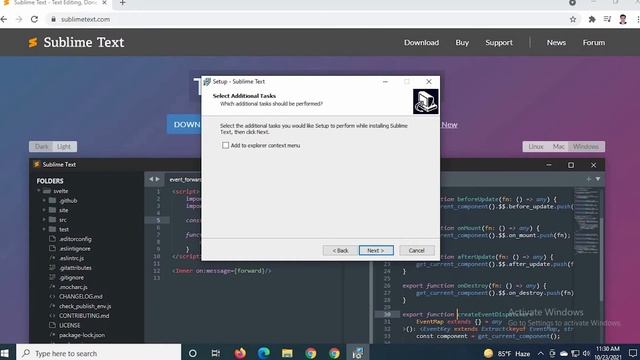Image resolution: width=640 pixels, height=360 pixels.
Task: Click the Sublime Text logo on website
Action: click(x=76, y=42)
